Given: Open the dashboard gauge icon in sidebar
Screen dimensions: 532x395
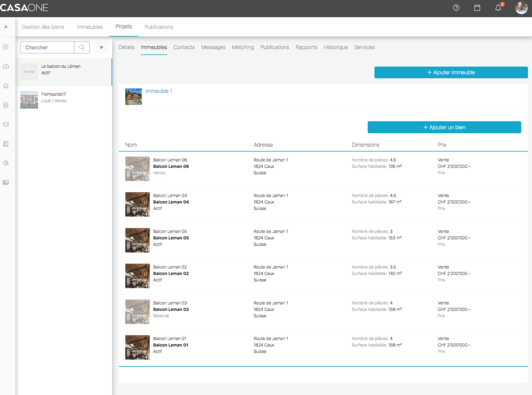Looking at the screenshot, I should pyautogui.click(x=6, y=66).
